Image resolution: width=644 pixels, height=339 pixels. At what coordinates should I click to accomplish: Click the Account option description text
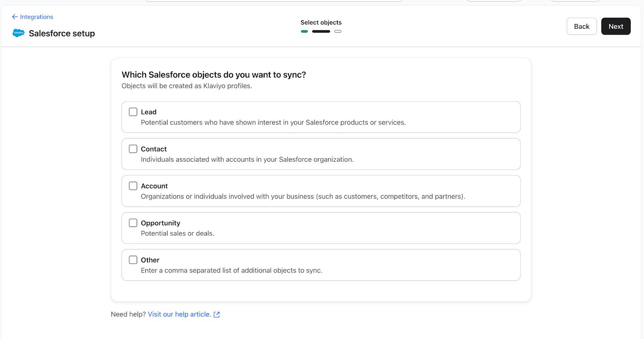coord(303,197)
